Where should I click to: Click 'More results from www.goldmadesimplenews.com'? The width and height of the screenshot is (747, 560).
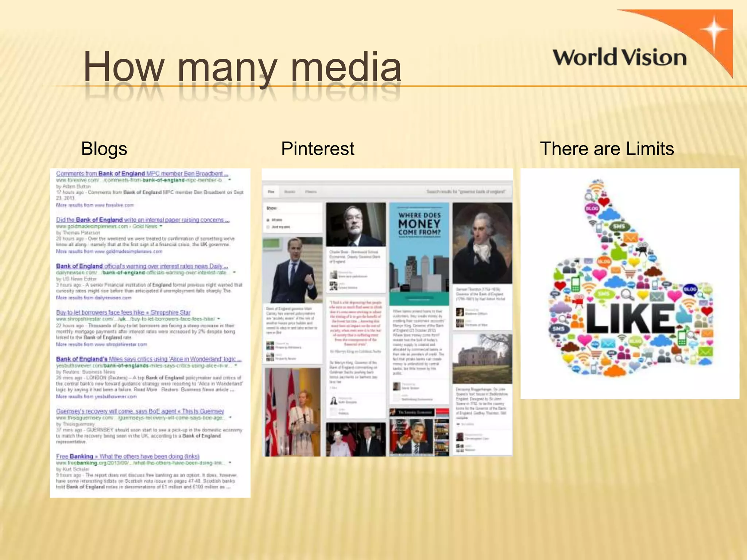click(109, 251)
